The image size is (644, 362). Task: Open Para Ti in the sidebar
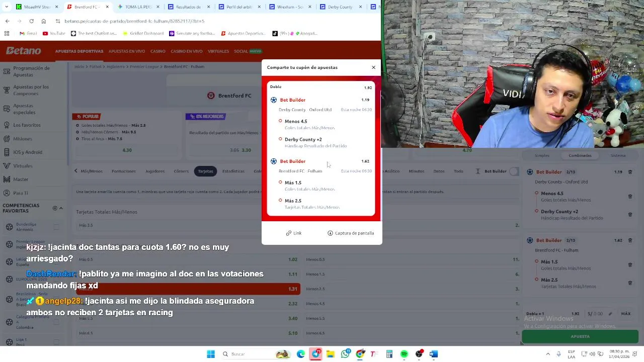(x=21, y=193)
